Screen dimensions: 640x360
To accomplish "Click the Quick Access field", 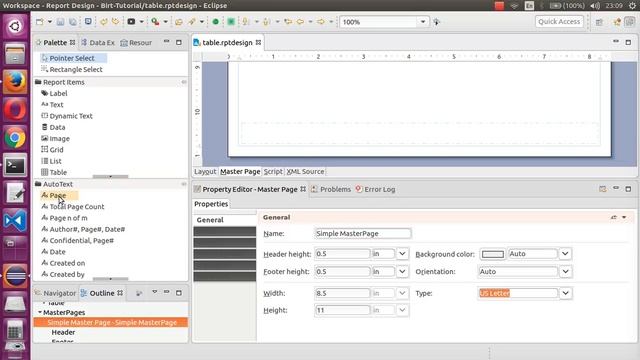I will click(x=559, y=22).
